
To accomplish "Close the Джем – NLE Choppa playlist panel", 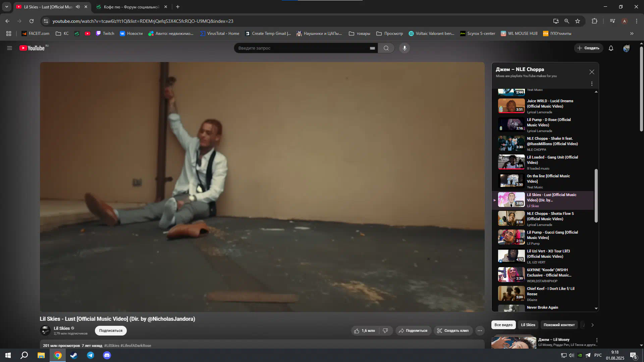I will (x=592, y=72).
